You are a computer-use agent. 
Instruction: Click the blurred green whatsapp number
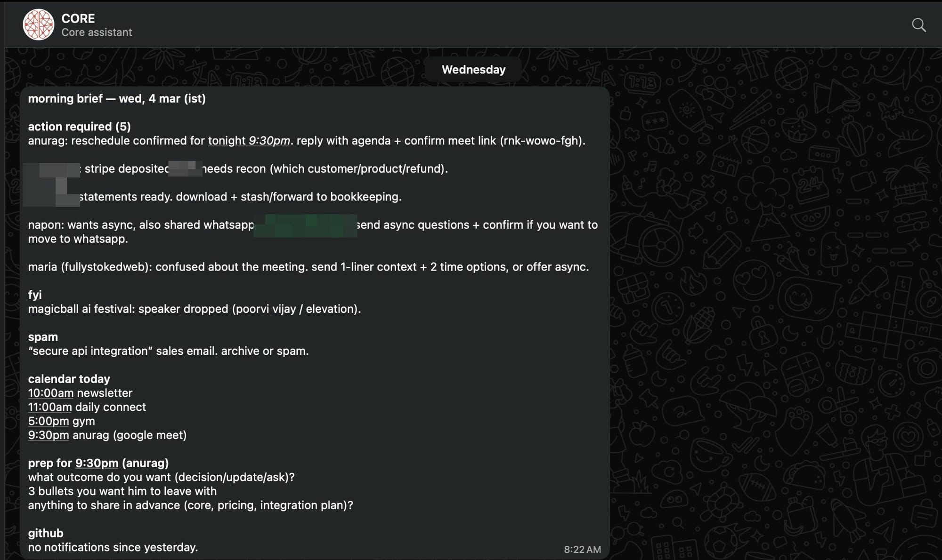(305, 225)
